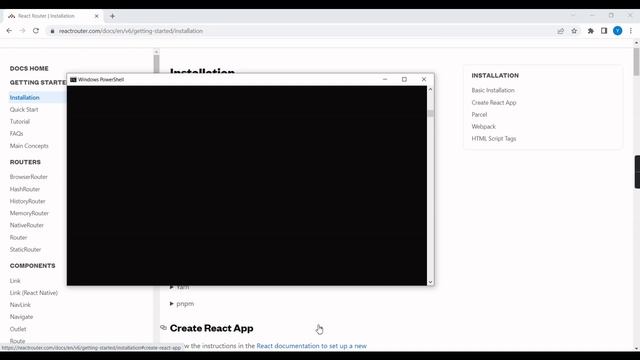Image resolution: width=640 pixels, height=360 pixels.
Task: Jump to Basic Installation section
Action: pos(493,90)
